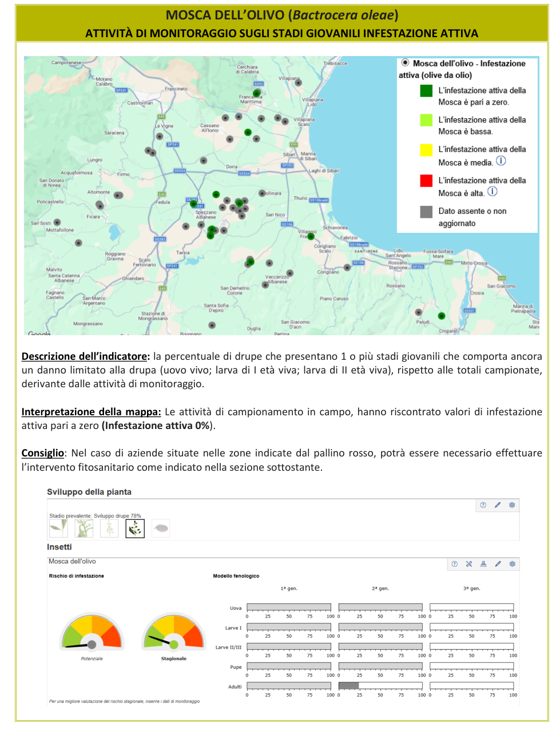Select second plant stage thumbnail
Image resolution: width=560 pixels, height=731 pixels.
[84, 528]
